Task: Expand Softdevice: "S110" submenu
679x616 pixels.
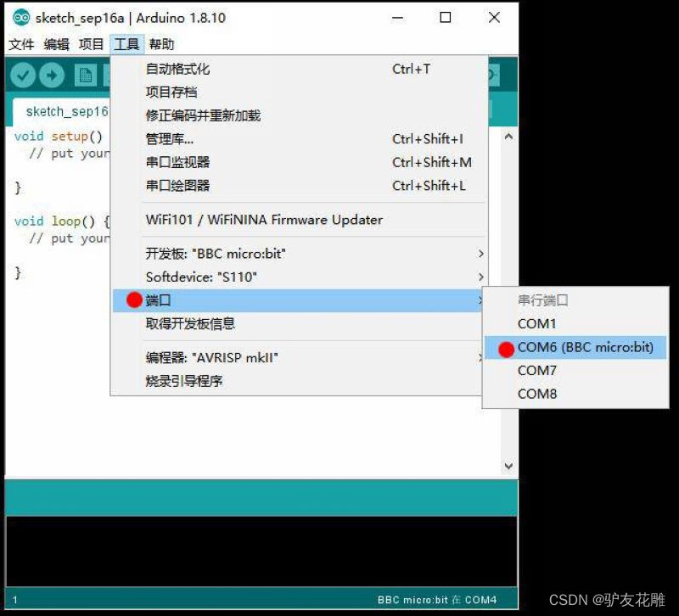Action: coord(300,277)
